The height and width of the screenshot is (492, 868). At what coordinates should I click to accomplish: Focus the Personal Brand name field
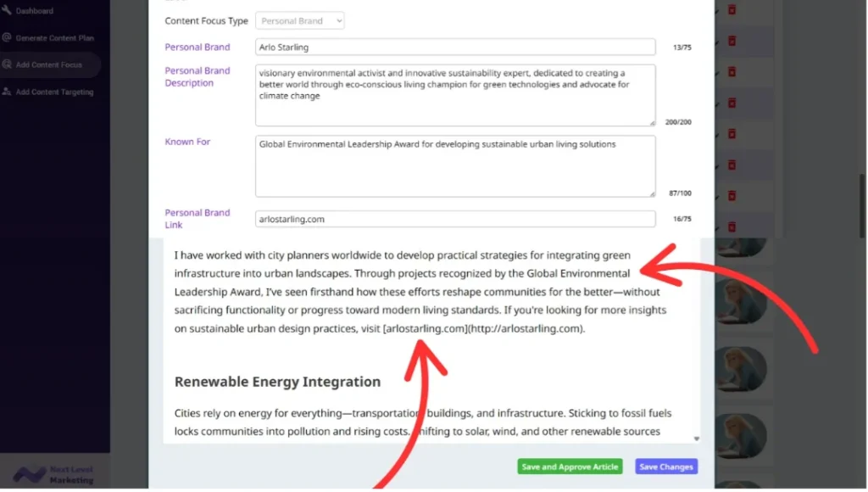click(455, 48)
